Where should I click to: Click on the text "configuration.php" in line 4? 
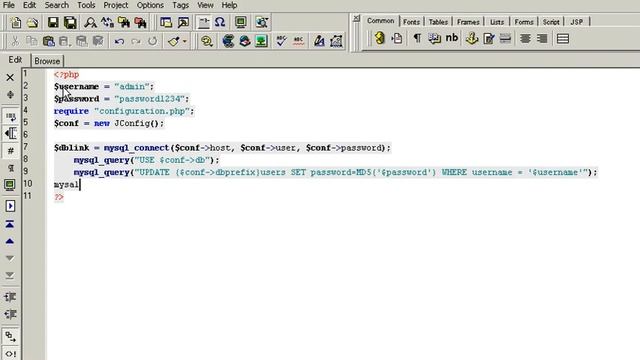pos(141,111)
